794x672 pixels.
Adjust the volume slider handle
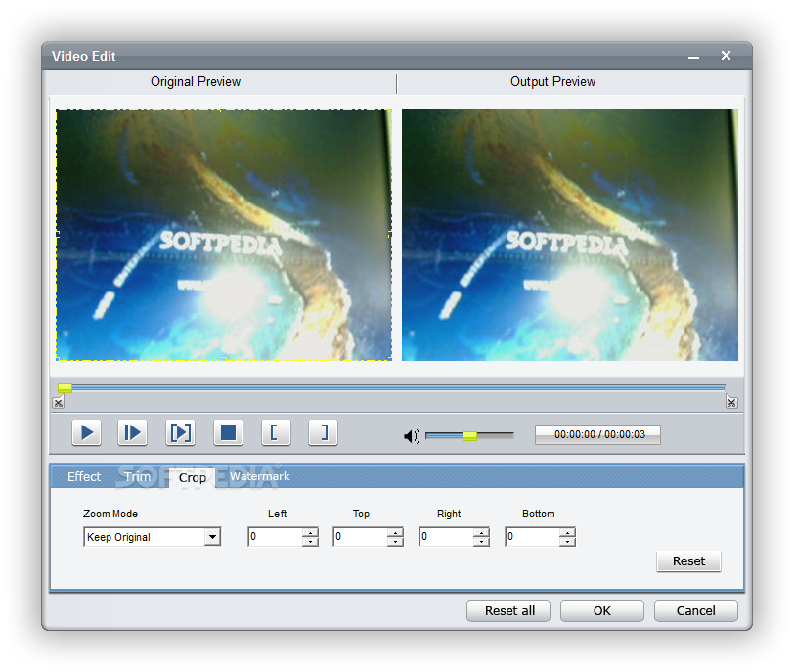(470, 436)
